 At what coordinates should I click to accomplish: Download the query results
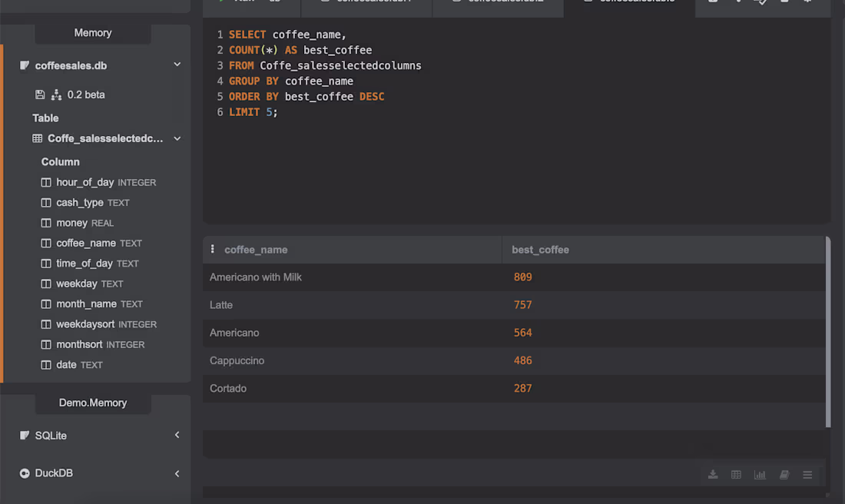coord(712,474)
